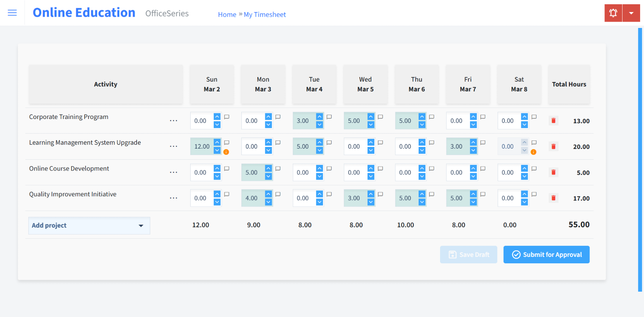Open comment bubble on Corporate Training Saturday entry
Image resolution: width=644 pixels, height=317 pixels.
click(533, 116)
